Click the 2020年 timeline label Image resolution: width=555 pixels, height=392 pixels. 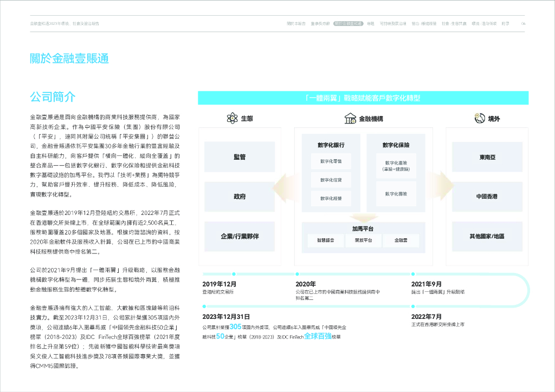(x=306, y=284)
